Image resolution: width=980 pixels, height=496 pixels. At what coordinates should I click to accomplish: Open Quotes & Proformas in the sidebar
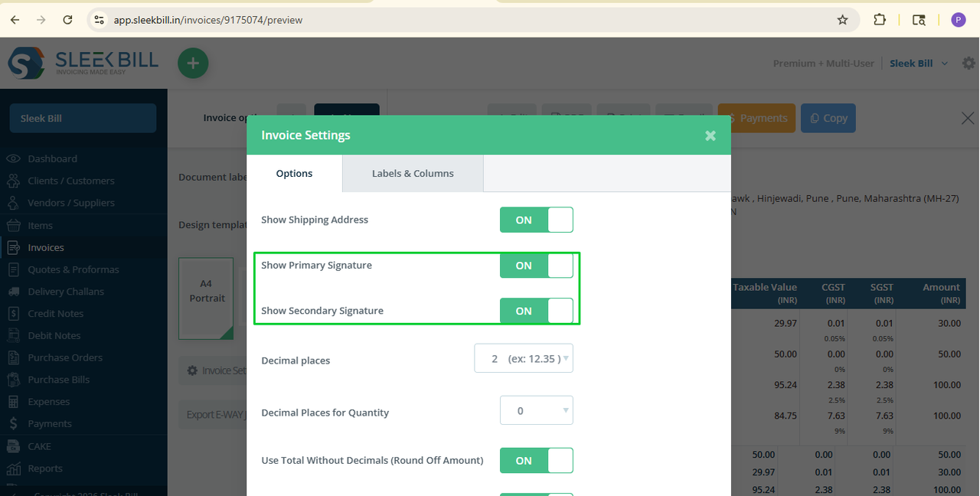[x=73, y=269]
